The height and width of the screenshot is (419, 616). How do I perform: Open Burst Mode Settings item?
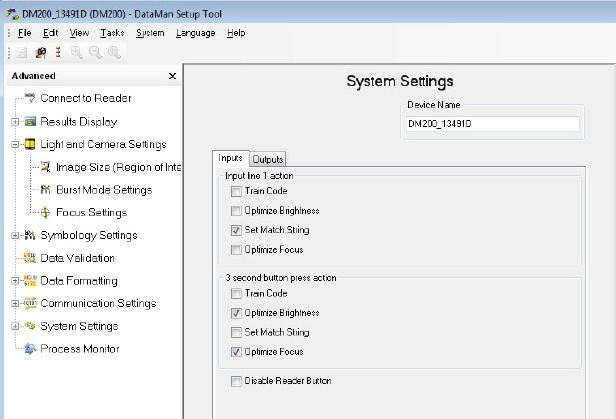tap(104, 190)
